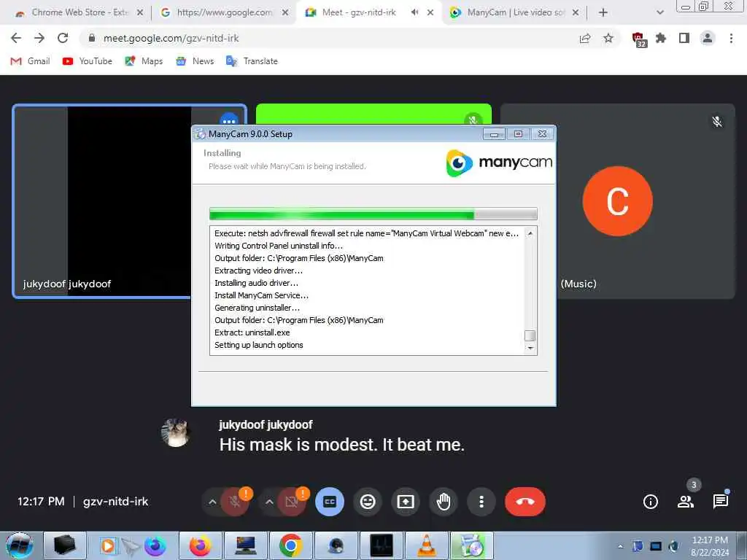
Task: Open Translate bookmark
Action: click(252, 61)
